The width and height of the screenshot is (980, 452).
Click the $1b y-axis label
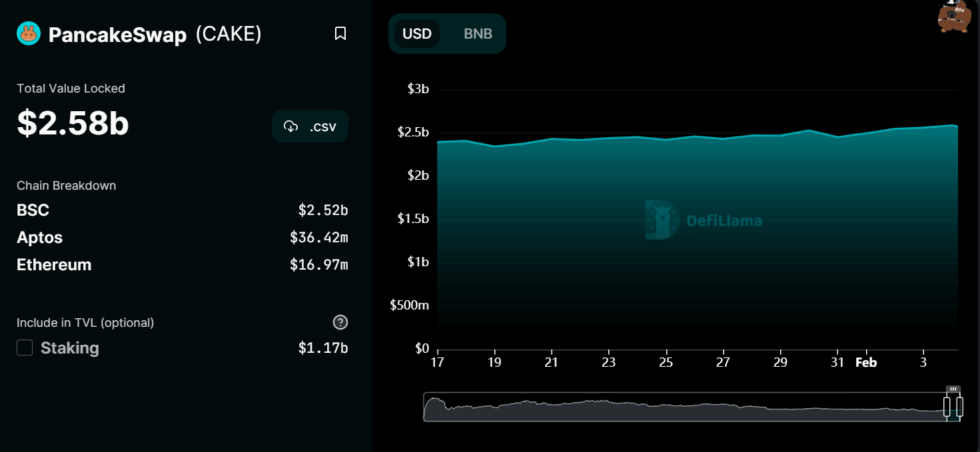(418, 262)
